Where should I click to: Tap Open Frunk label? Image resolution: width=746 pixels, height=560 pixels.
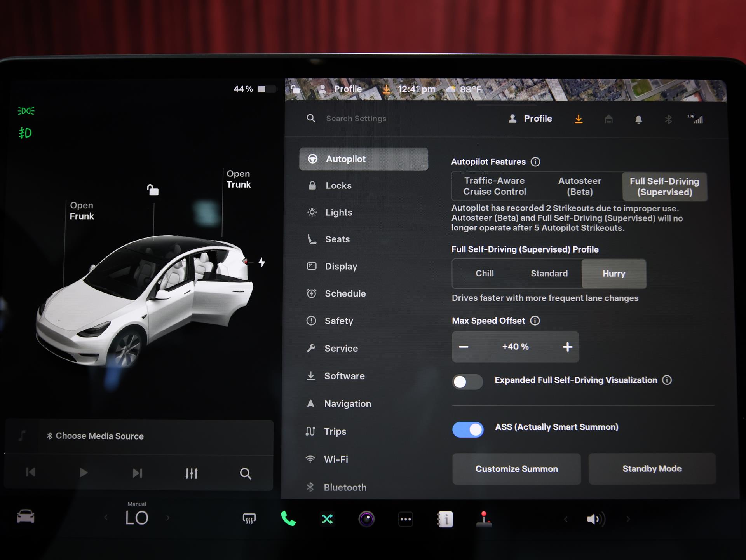82,211
